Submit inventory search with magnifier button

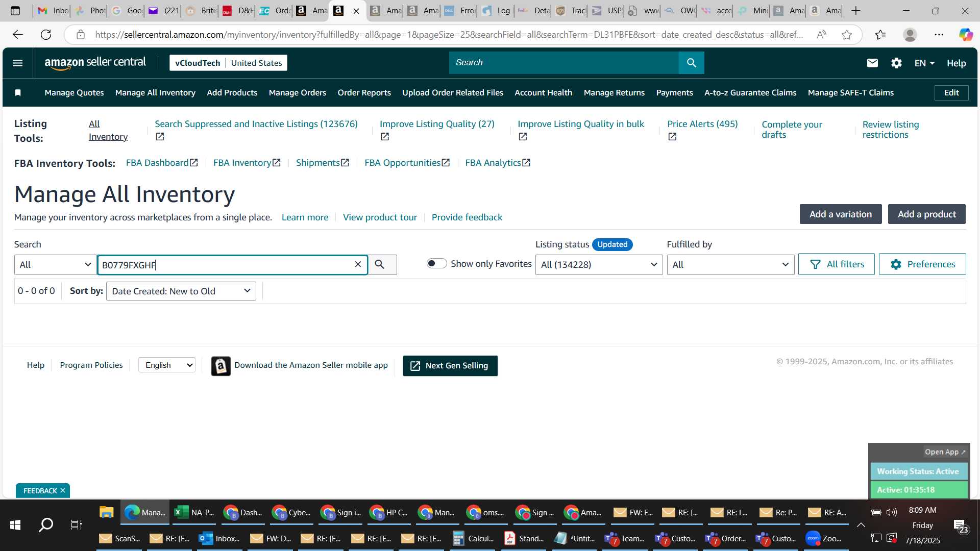point(380,264)
